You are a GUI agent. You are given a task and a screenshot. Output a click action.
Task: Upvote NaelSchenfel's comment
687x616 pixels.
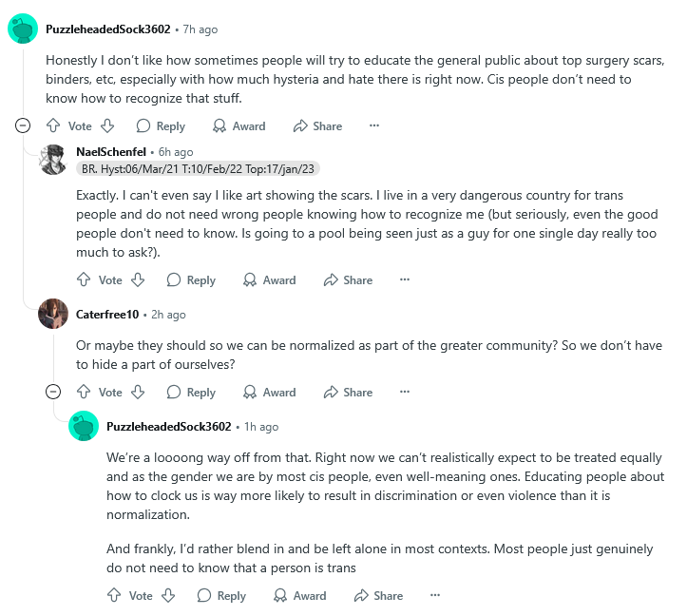84,279
